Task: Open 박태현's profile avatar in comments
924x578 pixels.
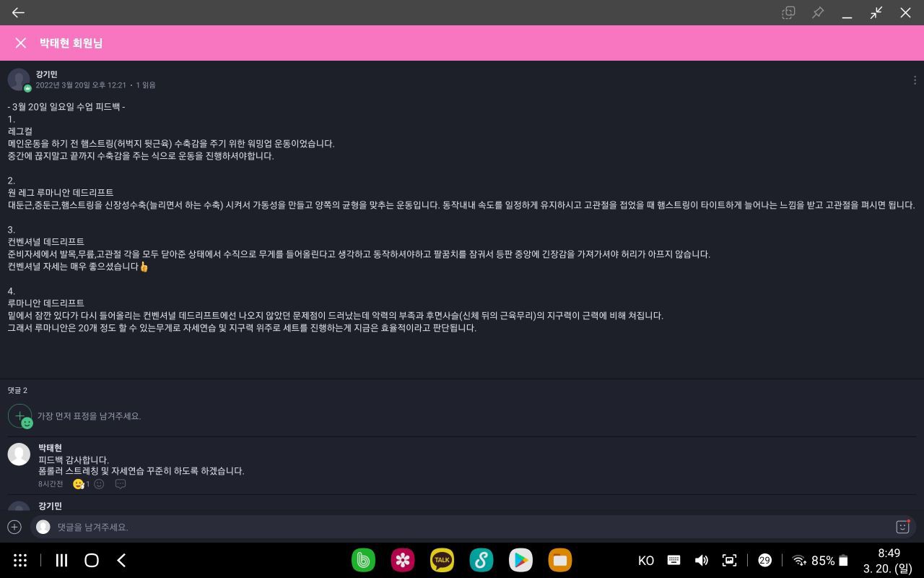Action: click(x=19, y=454)
